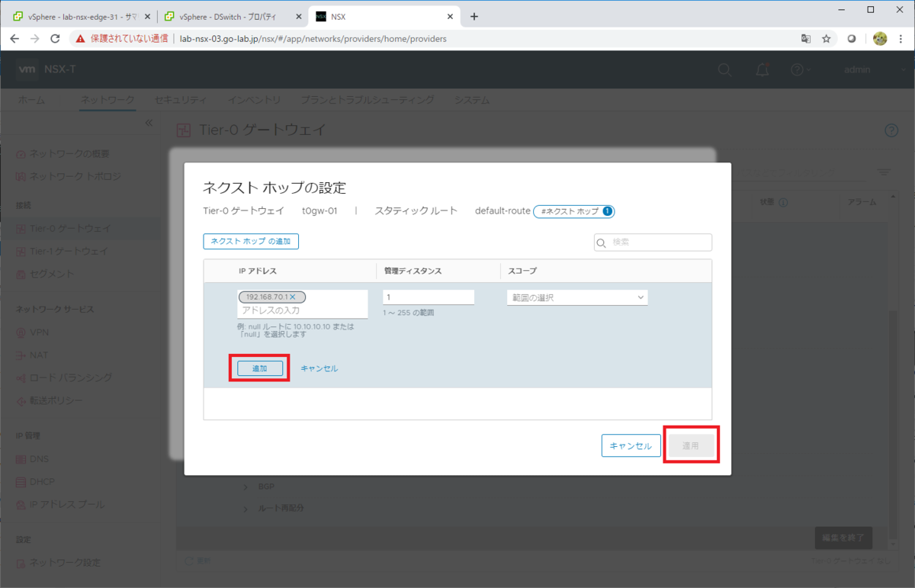Remove the 192.168.70.1 address chip
This screenshot has width=915, height=588.
coord(292,297)
